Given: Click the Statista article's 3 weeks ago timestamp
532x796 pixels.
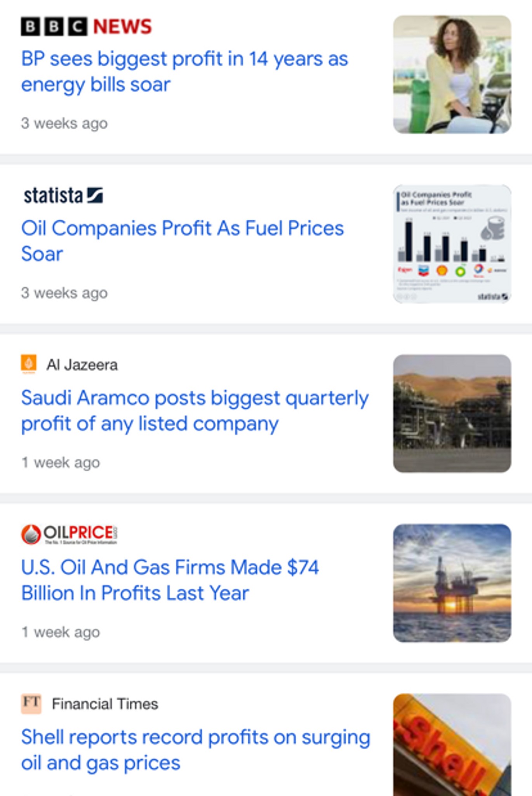Looking at the screenshot, I should click(64, 293).
